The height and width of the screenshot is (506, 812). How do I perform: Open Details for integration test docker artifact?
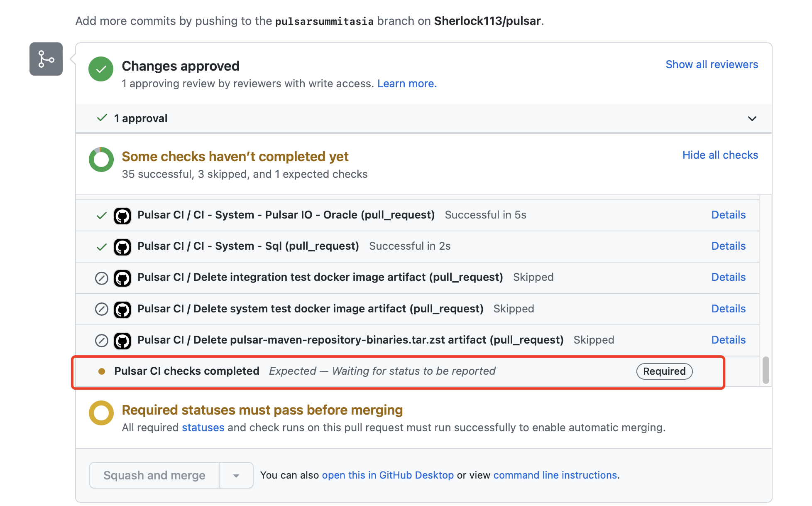729,277
